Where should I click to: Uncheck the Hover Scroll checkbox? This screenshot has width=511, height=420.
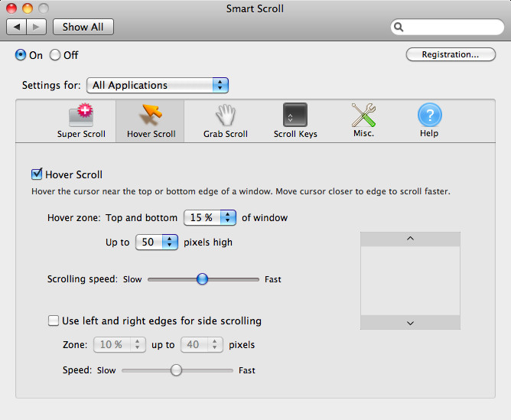point(37,174)
